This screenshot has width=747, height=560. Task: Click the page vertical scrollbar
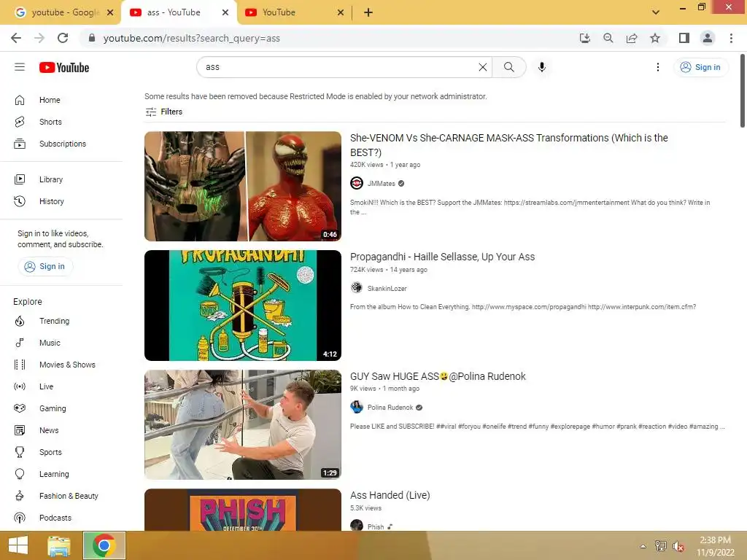coord(743,91)
